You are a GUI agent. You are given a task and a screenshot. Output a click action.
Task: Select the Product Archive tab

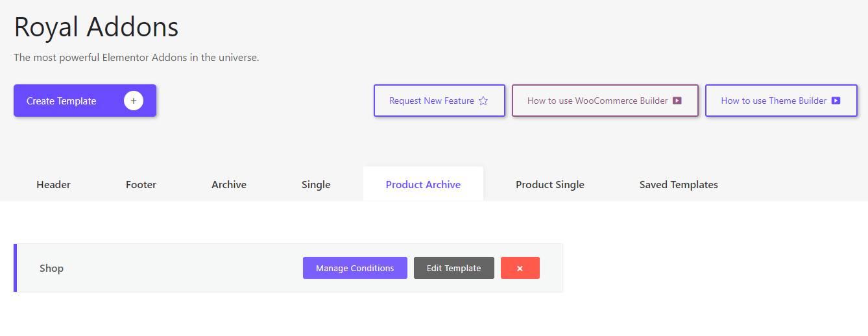click(x=423, y=184)
